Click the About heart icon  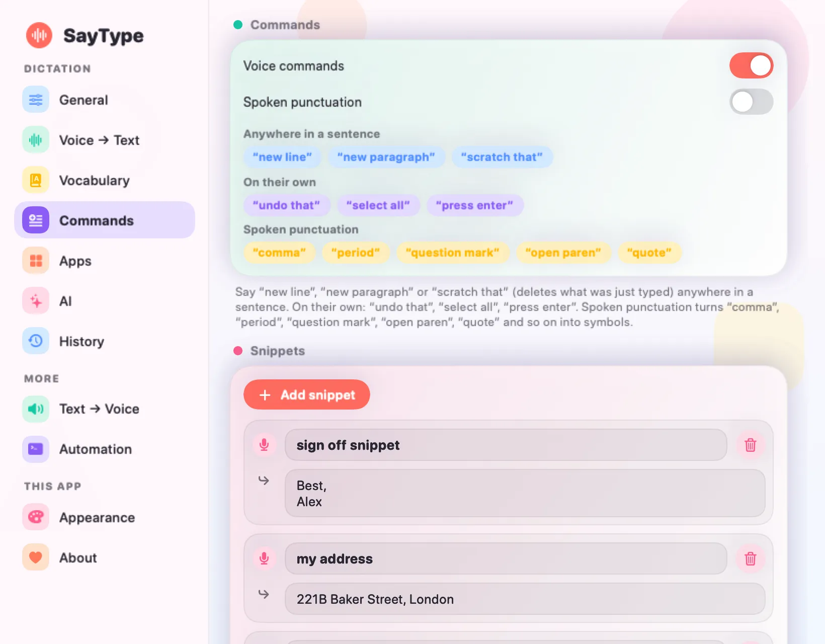pos(36,557)
